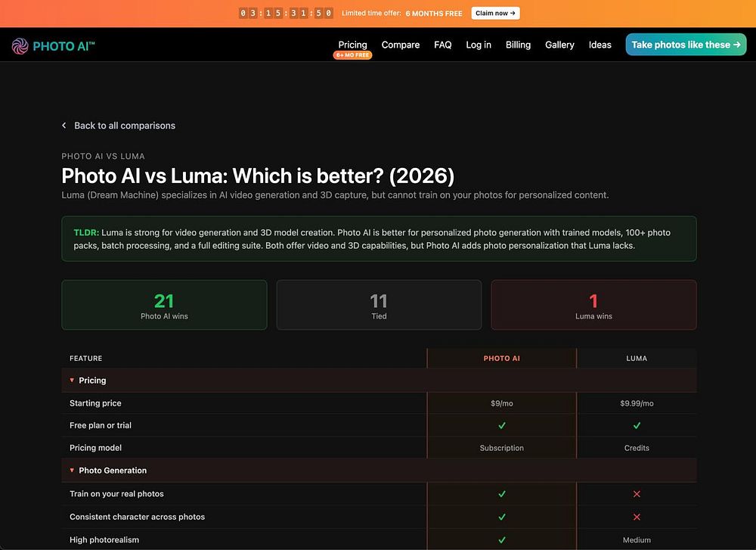This screenshot has width=756, height=550.
Task: Collapse the Pricing section triangle
Action: (x=72, y=381)
